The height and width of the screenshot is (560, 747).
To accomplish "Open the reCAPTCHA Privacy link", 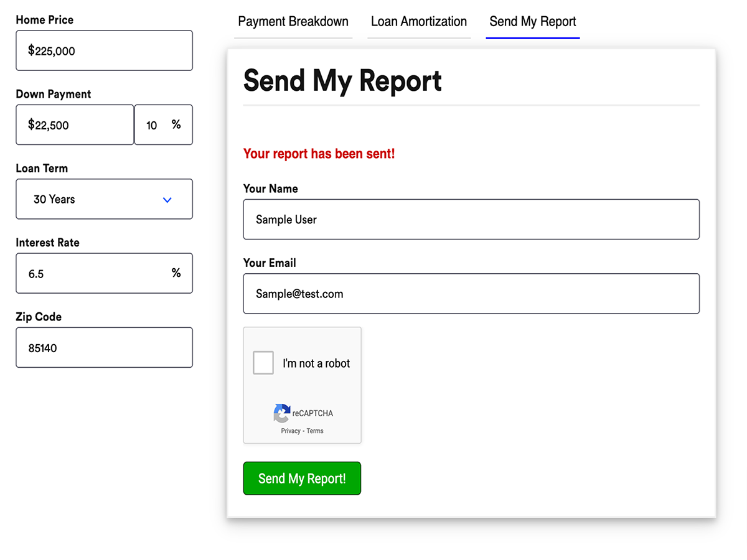I will click(290, 431).
